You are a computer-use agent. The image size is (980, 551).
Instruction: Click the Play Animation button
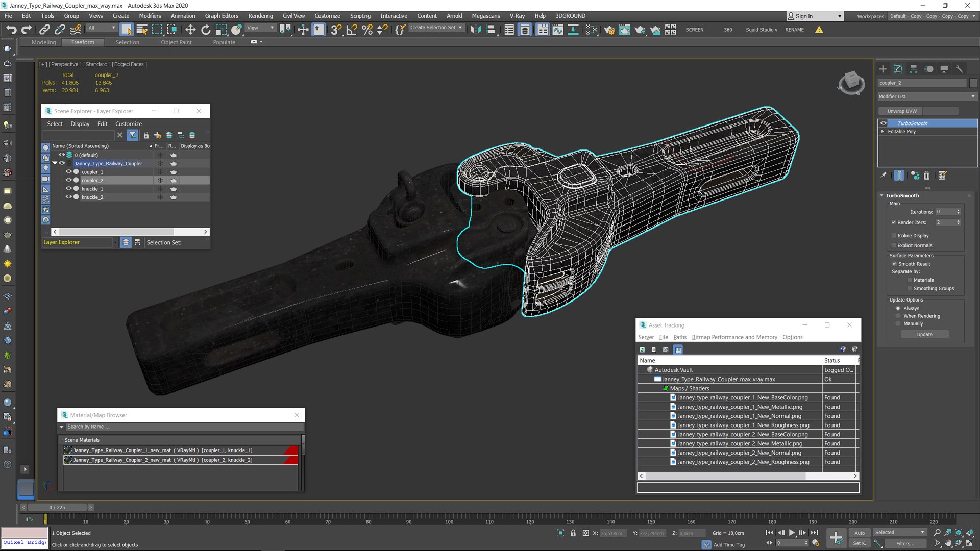(792, 533)
